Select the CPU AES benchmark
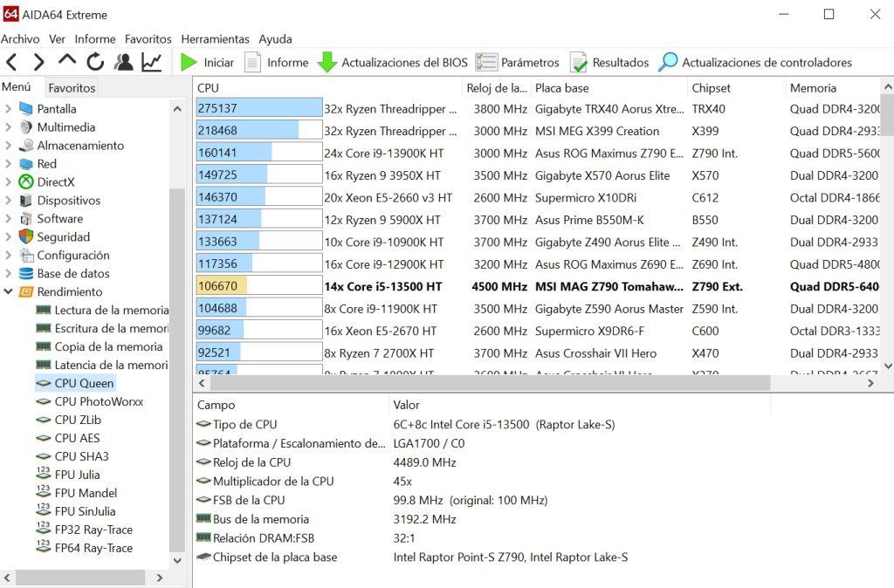This screenshot has height=588, width=894. [x=77, y=438]
